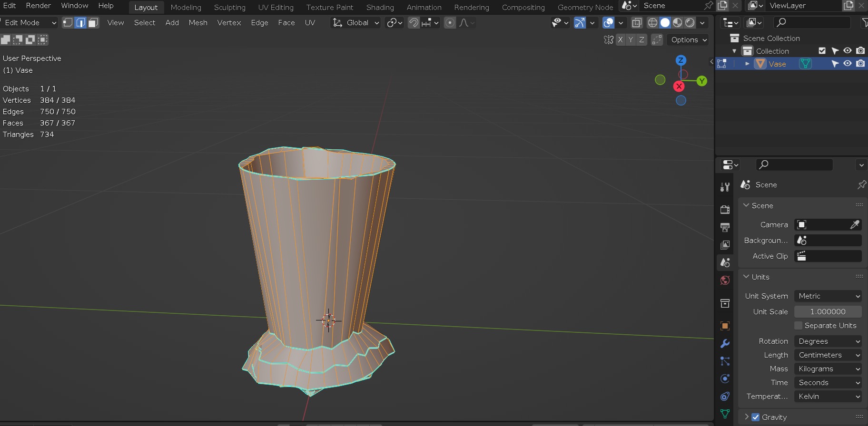The image size is (868, 426).
Task: Uncheck Collection exclude checkbox
Action: 822,51
